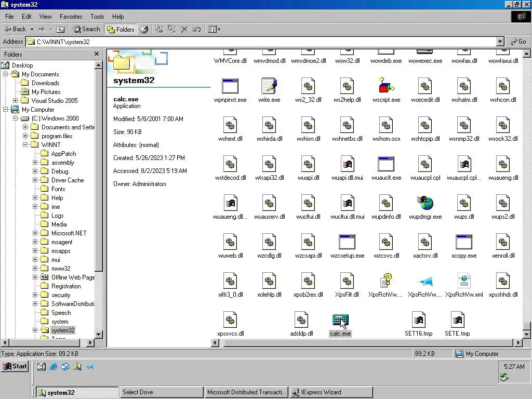Open the Start menu
The width and height of the screenshot is (532, 399).
[15, 366]
